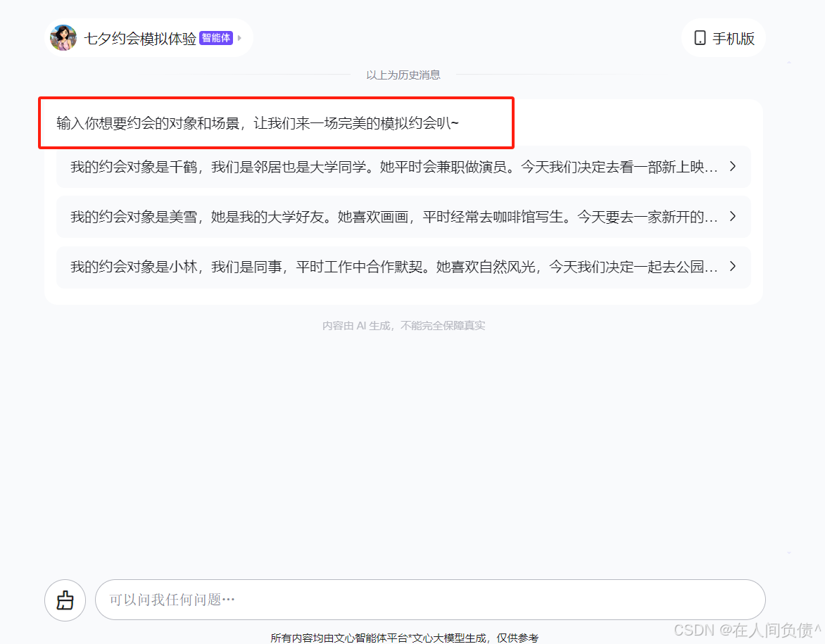Click the 七夕约会模拟体验 agent avatar

(x=63, y=38)
